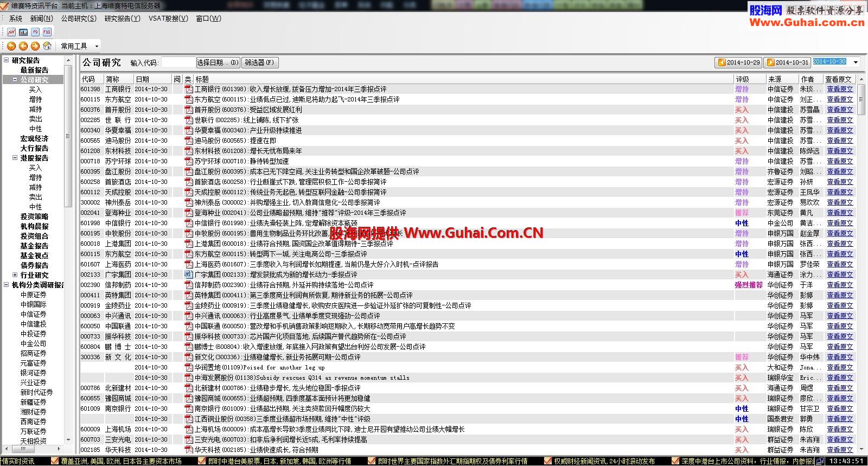The height and width of the screenshot is (466, 868).
Task: Open document icon for 广宇集团(002133) report
Action: pos(189,275)
